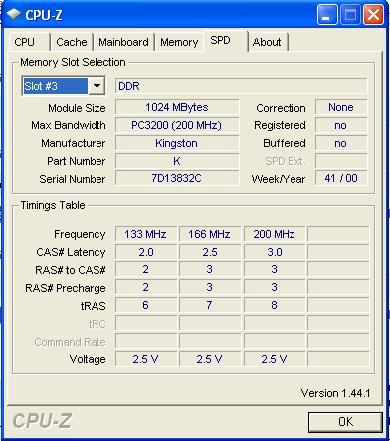Click the empty SPD Ext. field
Viewport: 390px width, 441px height.
(341, 161)
